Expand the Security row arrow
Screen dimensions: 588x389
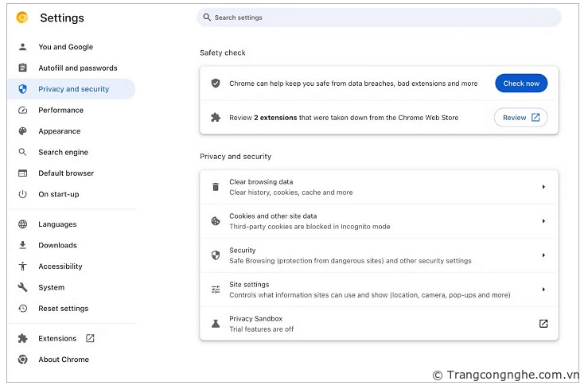[x=543, y=255]
